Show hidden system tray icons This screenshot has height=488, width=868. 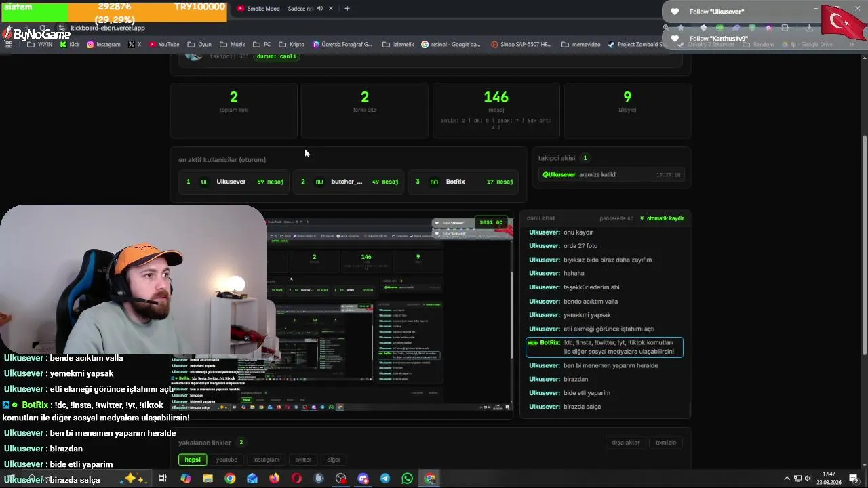(x=787, y=479)
